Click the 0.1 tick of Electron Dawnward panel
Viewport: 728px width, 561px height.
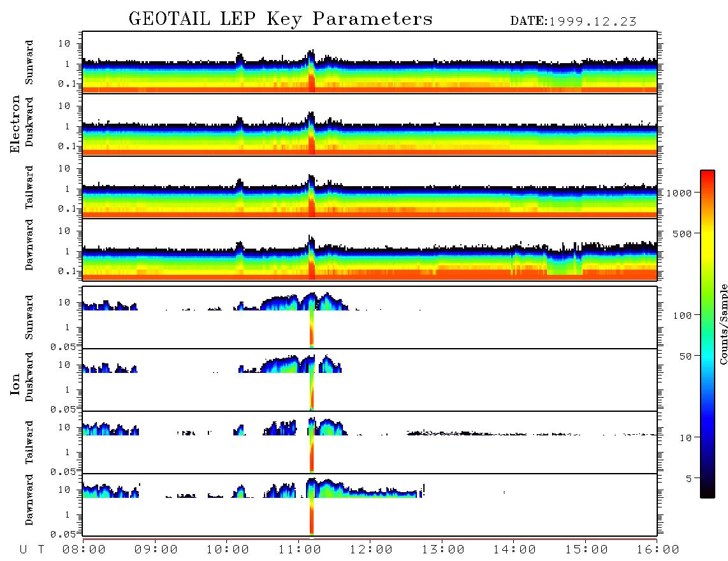click(67, 271)
